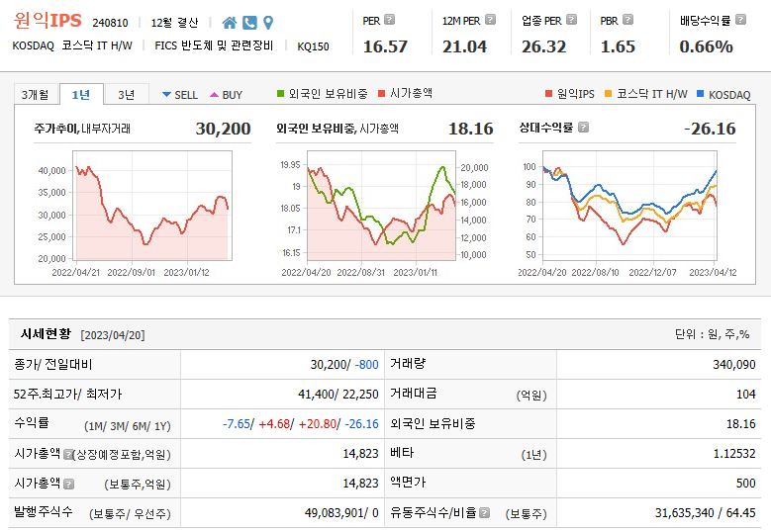Click the FICS 반도체 및 관련장비 label

point(214,45)
